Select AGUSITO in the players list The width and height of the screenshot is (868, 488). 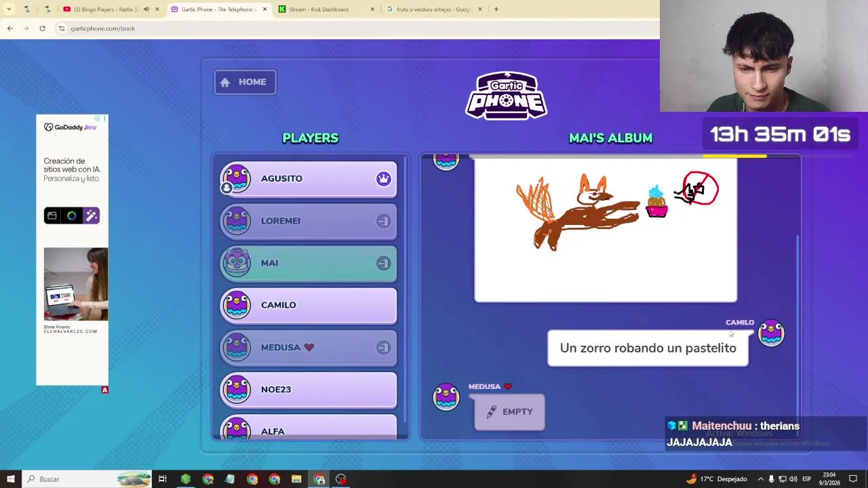[x=308, y=179]
